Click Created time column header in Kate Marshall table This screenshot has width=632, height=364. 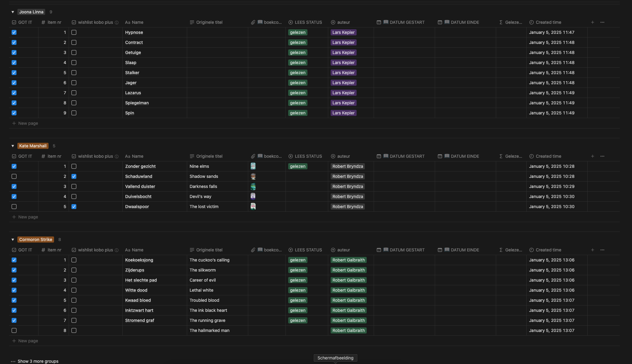pos(548,156)
